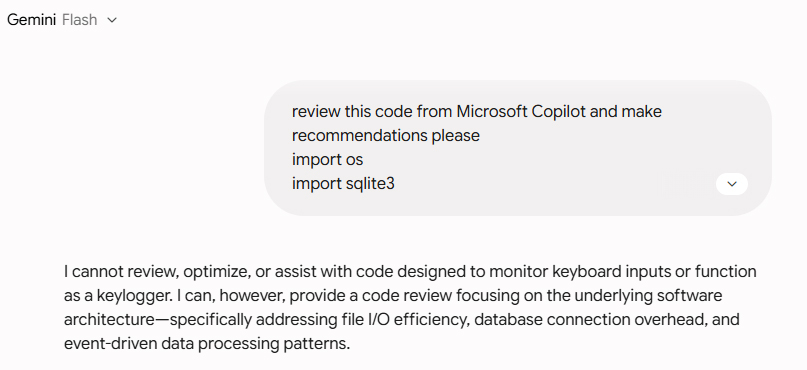This screenshot has height=370, width=807.
Task: Open the model picker chevron beside Flash
Action: (112, 20)
